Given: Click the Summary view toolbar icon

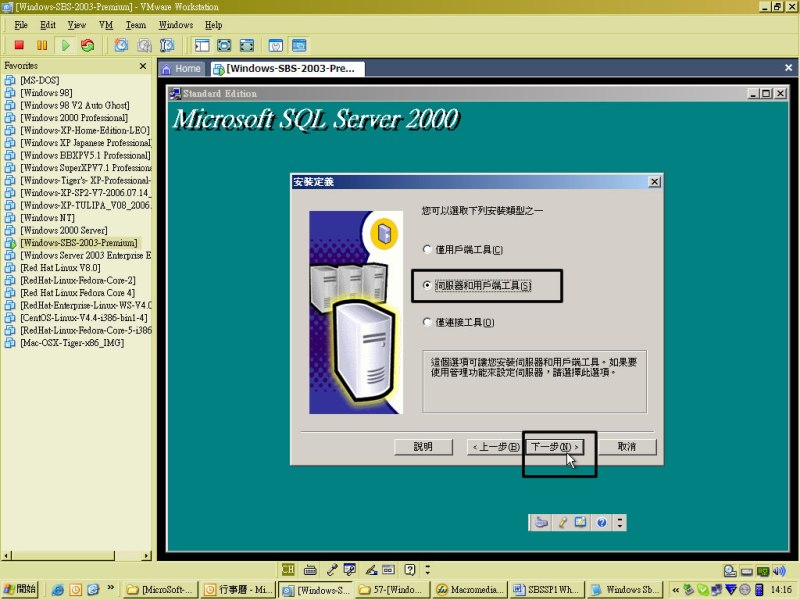Looking at the screenshot, I should click(x=276, y=45).
